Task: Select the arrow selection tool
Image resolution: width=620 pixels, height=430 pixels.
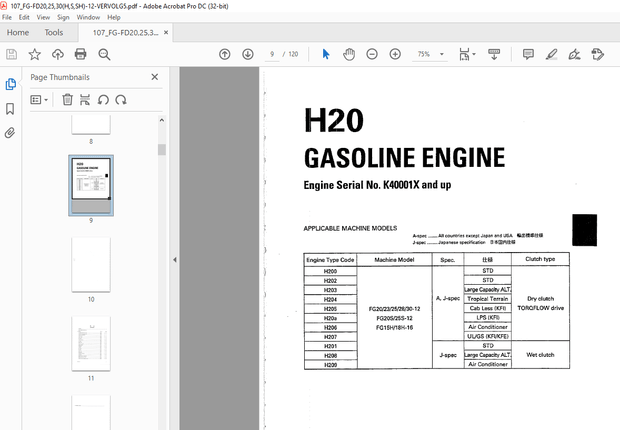Action: tap(326, 54)
